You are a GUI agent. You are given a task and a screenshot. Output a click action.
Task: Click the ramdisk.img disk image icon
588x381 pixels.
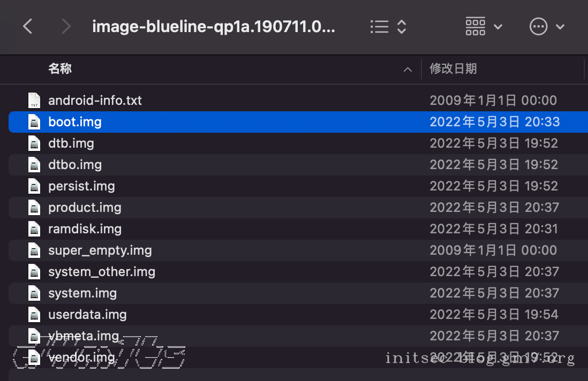pyautogui.click(x=34, y=229)
